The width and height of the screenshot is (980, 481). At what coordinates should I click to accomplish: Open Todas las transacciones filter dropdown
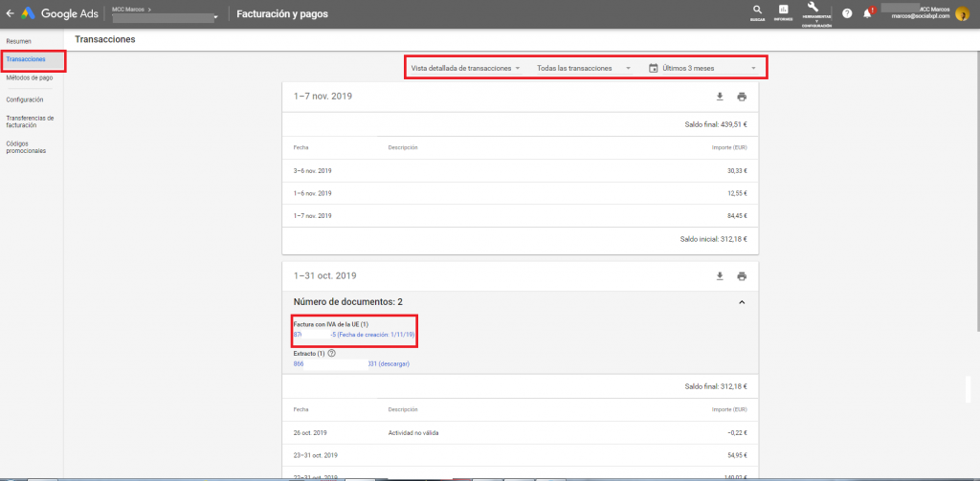pyautogui.click(x=584, y=68)
